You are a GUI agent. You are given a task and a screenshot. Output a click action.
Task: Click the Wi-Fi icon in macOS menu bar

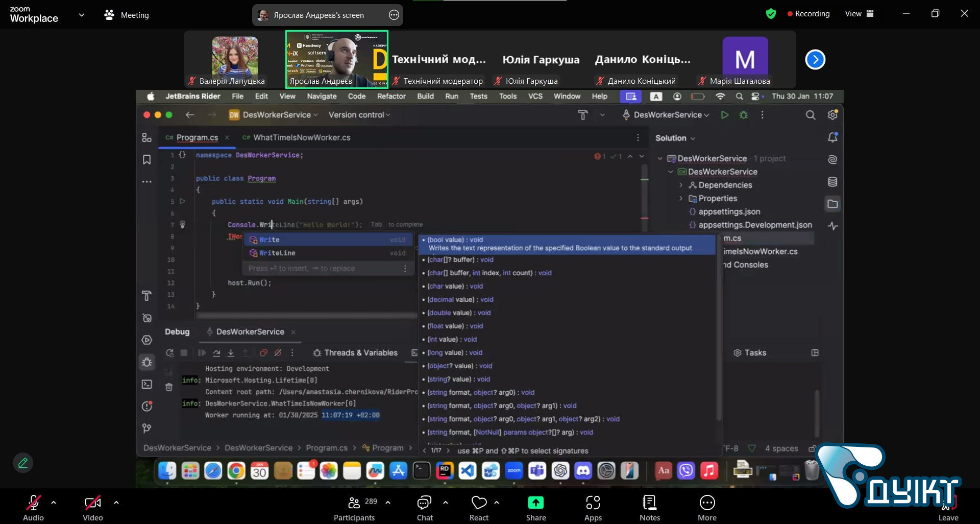point(720,96)
